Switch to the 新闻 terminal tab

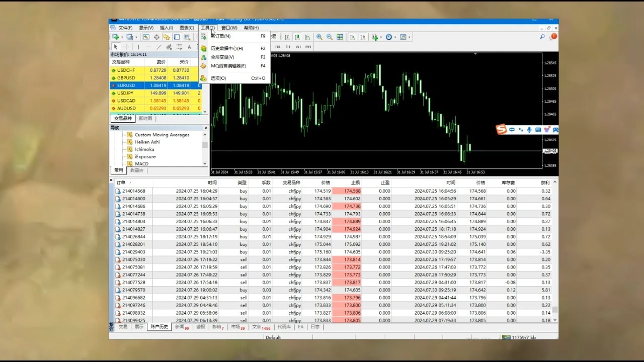pyautogui.click(x=182, y=327)
